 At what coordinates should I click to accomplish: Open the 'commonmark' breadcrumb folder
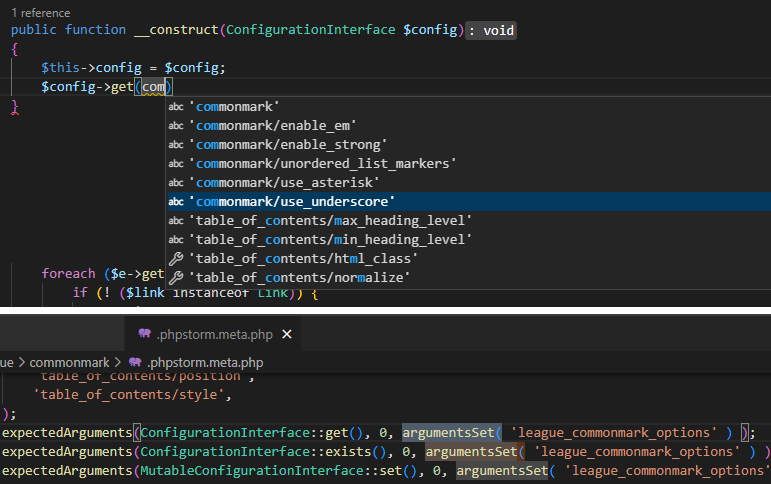pos(69,363)
